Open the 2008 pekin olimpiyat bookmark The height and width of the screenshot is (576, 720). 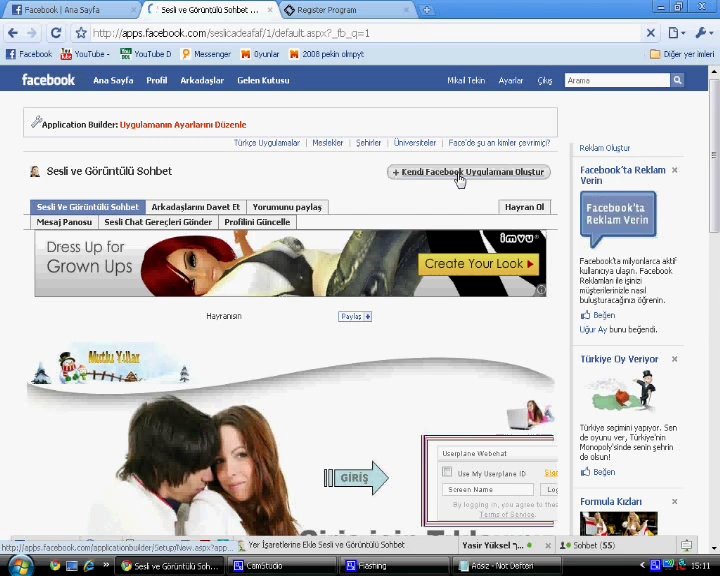pos(326,54)
